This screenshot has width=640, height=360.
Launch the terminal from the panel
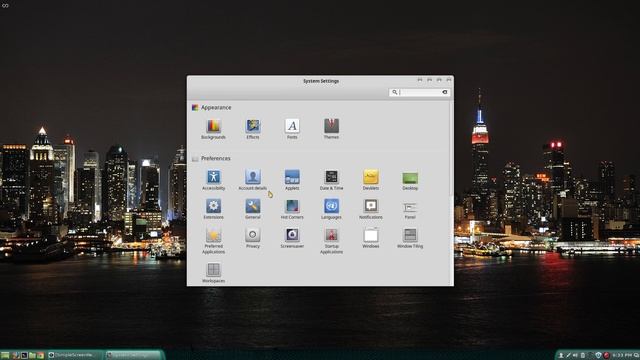[x=24, y=355]
